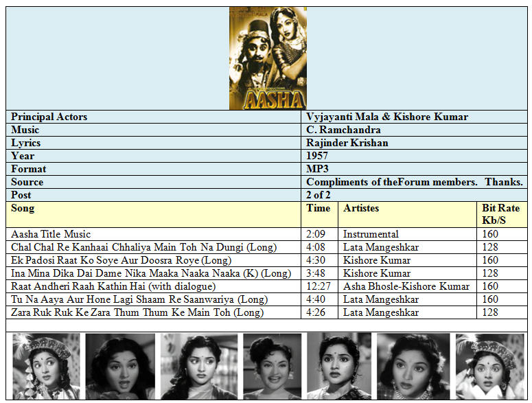Click the 'Source' label
This screenshot has height=403, width=532.
27,182
